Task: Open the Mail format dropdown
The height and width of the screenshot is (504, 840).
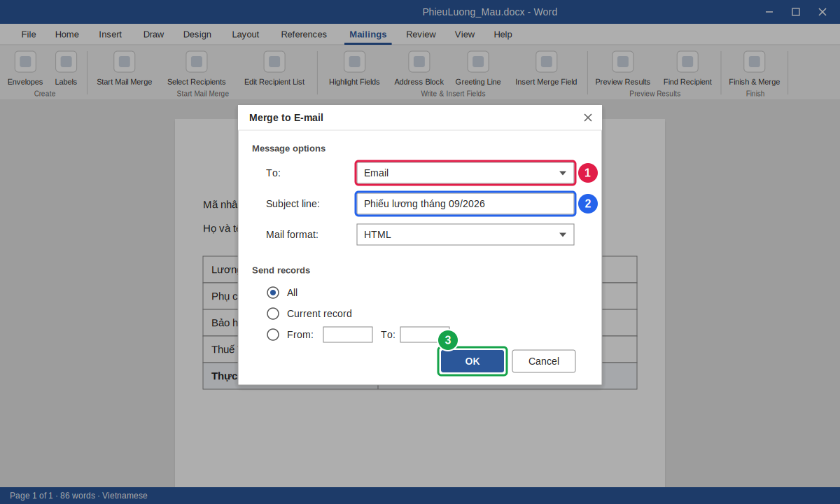Action: 465,234
